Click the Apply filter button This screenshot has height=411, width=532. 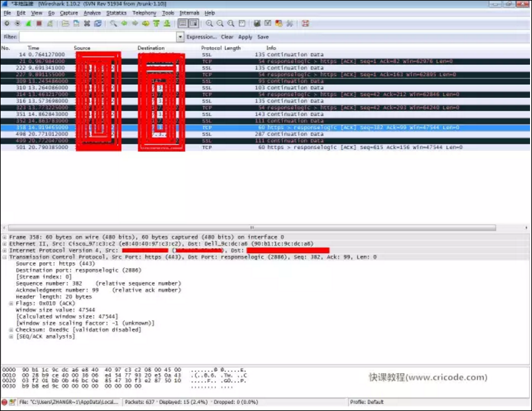pos(245,36)
